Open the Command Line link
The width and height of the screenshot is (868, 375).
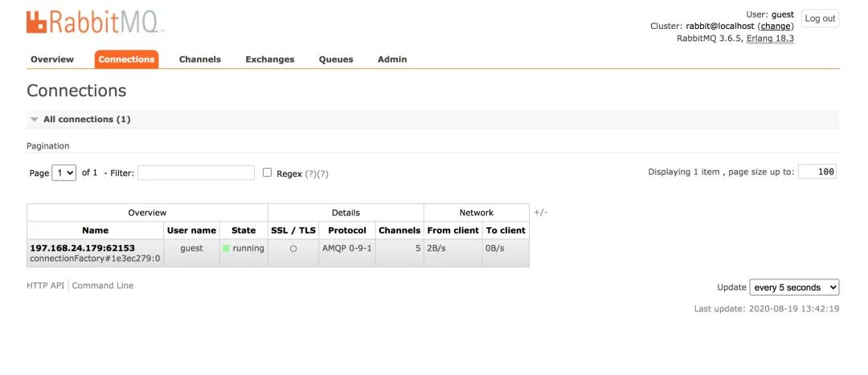104,286
